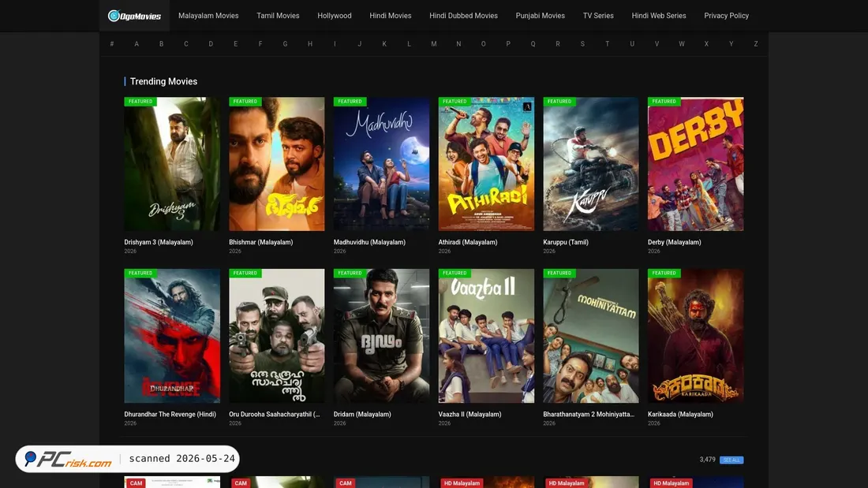The height and width of the screenshot is (488, 868).
Task: Click Dhurandhar The Revenge (Hindi) title
Action: [170, 415]
